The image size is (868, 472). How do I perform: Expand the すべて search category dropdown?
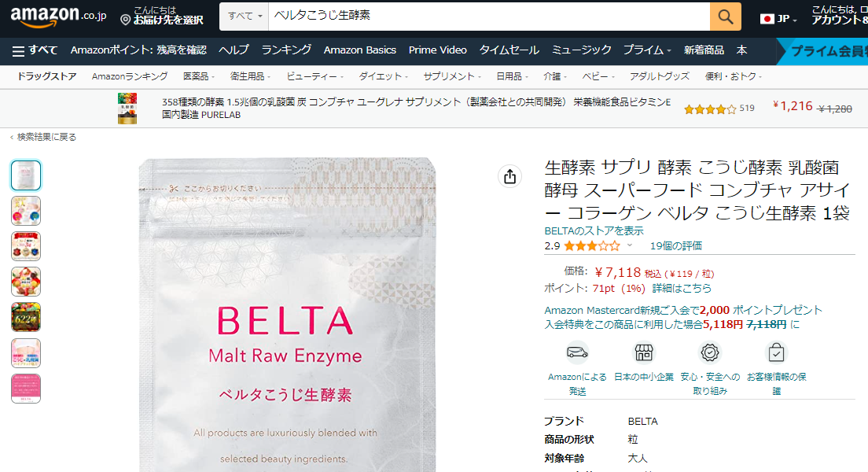[x=244, y=17]
